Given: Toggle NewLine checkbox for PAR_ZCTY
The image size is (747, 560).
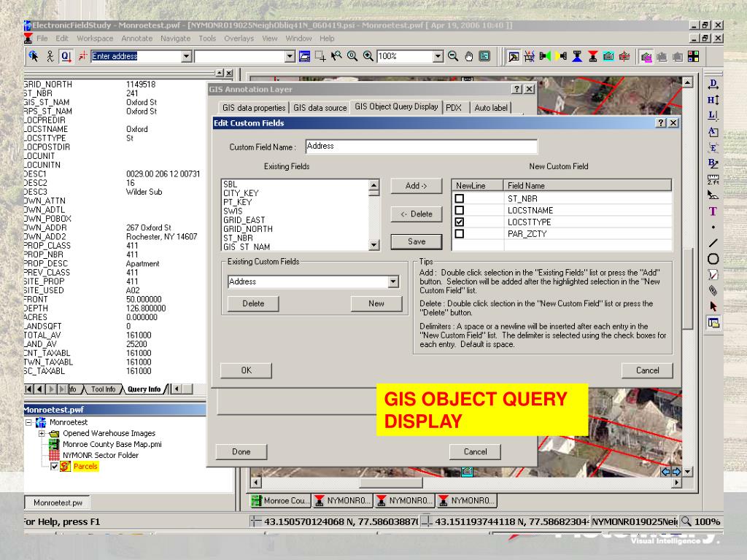Looking at the screenshot, I should pos(460,234).
